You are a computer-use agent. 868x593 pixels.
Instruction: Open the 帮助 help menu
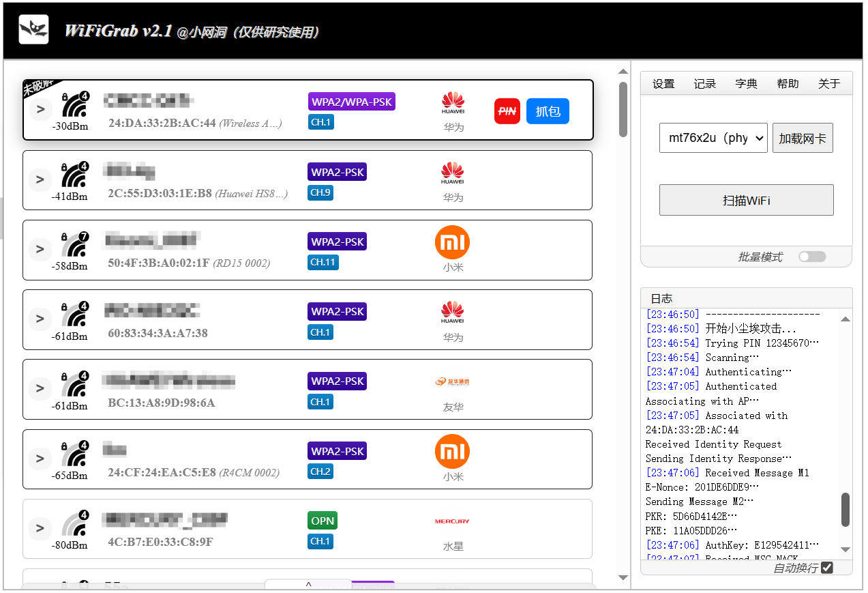tap(788, 84)
